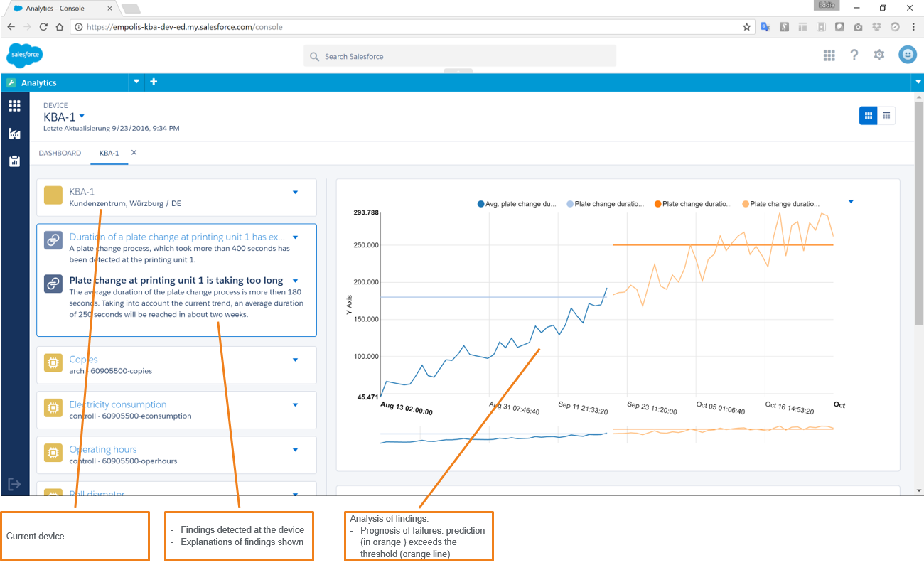Open Salesforce Setup gear icon
This screenshot has width=924, height=565.
[879, 54]
